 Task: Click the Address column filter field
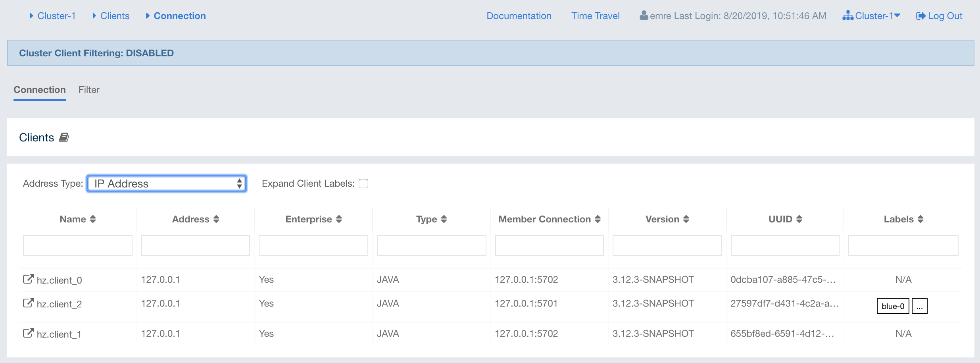195,245
